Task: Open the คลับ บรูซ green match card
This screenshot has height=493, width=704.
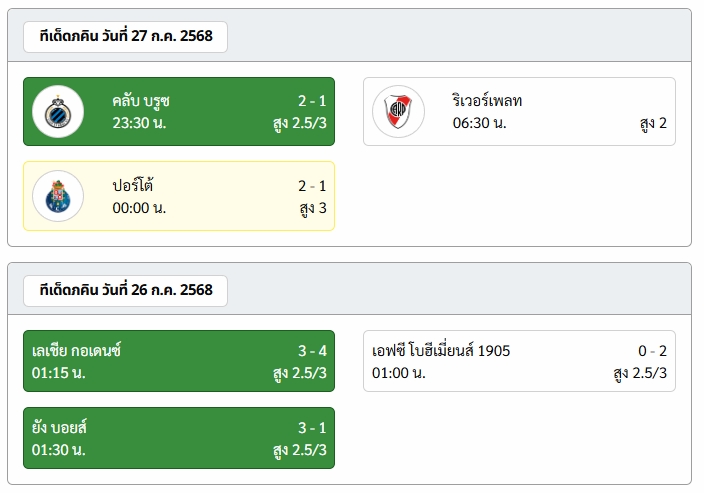Action: click(179, 111)
